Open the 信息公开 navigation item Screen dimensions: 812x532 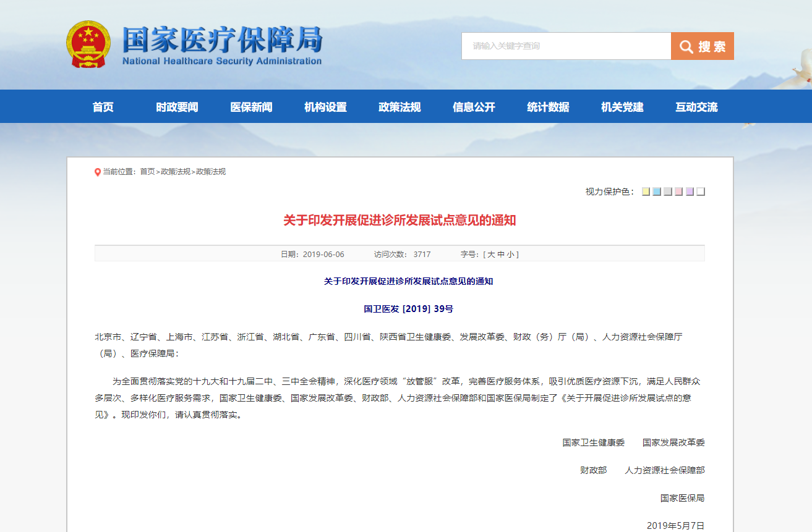pos(474,107)
